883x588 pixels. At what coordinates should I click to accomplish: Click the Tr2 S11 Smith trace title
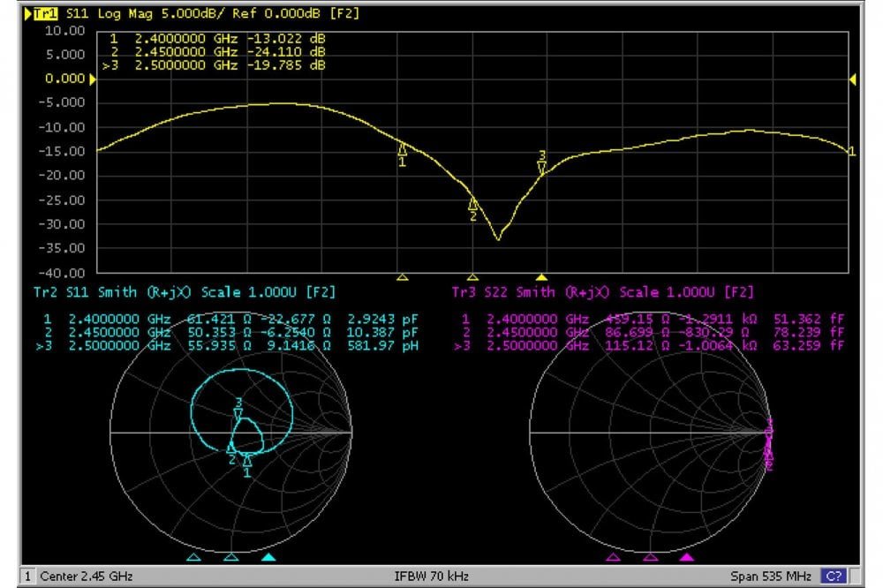[185, 292]
